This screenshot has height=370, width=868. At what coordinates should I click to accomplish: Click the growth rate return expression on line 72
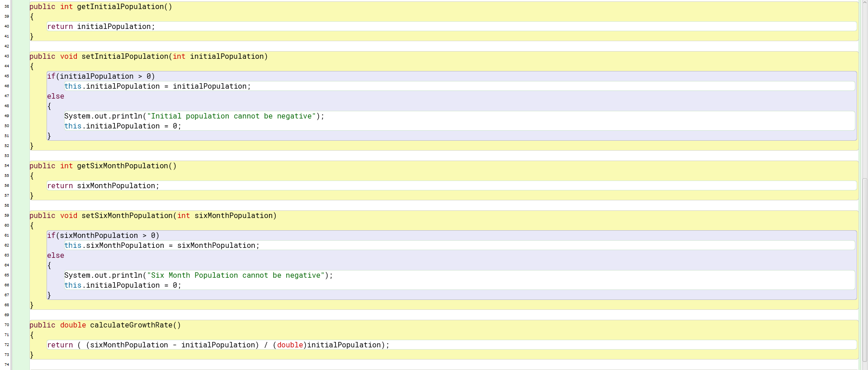click(x=218, y=345)
